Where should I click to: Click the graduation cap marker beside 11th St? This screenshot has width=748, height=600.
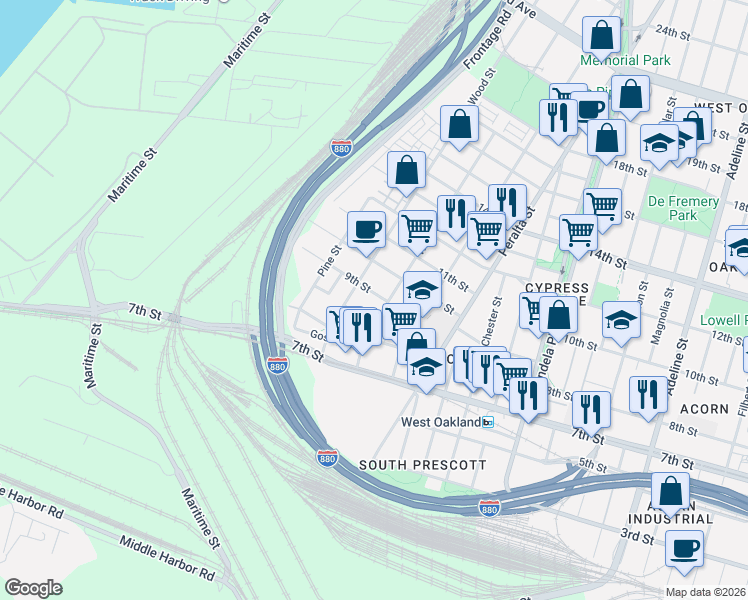point(422,293)
